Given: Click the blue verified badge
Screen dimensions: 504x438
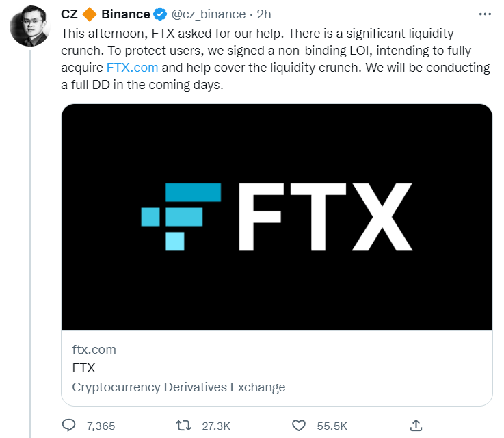Looking at the screenshot, I should 160,14.
